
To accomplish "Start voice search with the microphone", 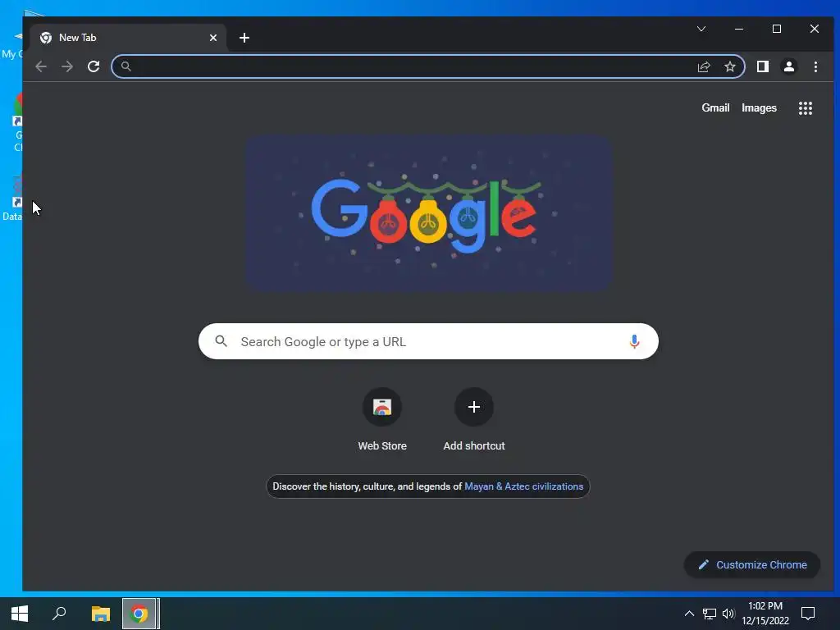I will [634, 341].
